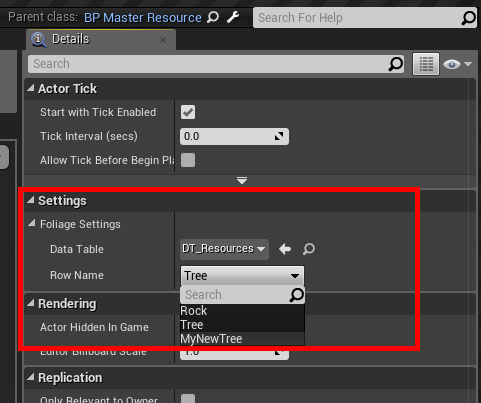Uncheck Start with Tick Enabled
This screenshot has width=481, height=403.
coord(188,112)
